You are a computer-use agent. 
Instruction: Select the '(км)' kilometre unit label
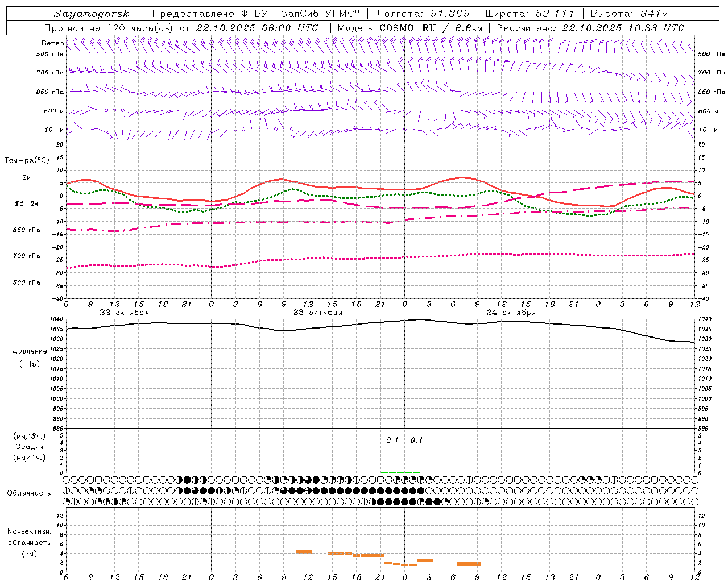pyautogui.click(x=30, y=554)
